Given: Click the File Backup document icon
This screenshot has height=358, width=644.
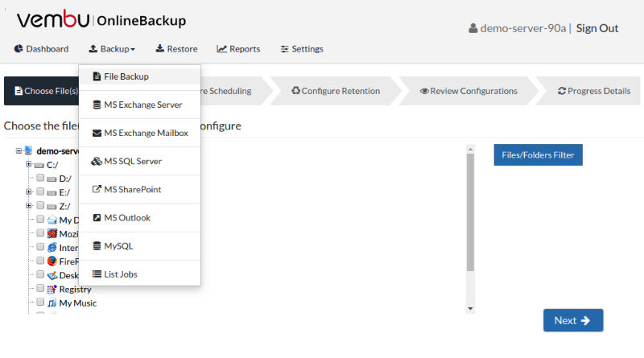Looking at the screenshot, I should click(x=97, y=76).
